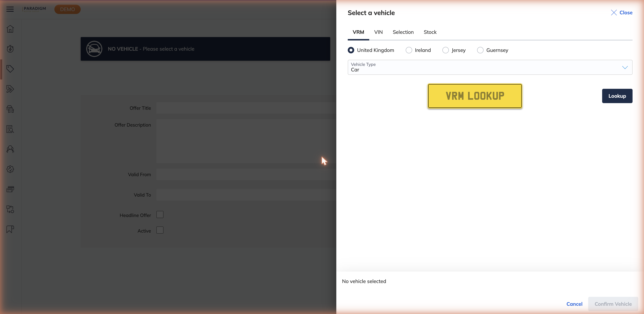Click the DEMO badge
Image resolution: width=644 pixels, height=314 pixels.
(67, 9)
